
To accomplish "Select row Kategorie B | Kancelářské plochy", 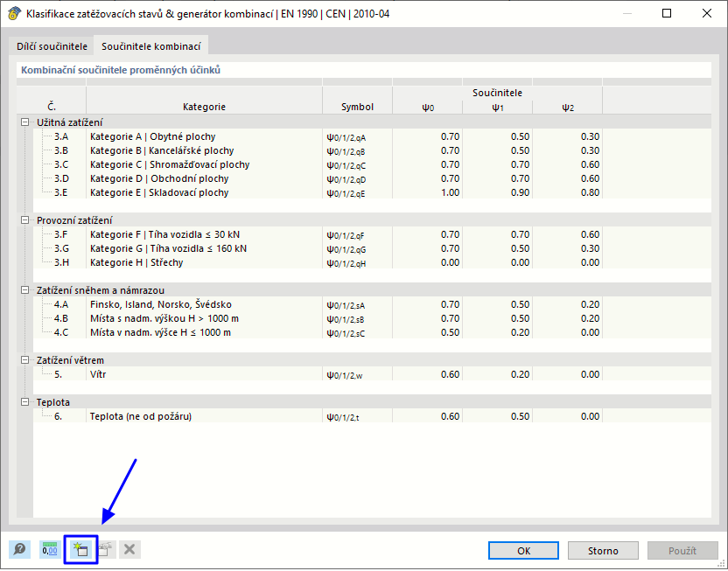I will [373, 150].
